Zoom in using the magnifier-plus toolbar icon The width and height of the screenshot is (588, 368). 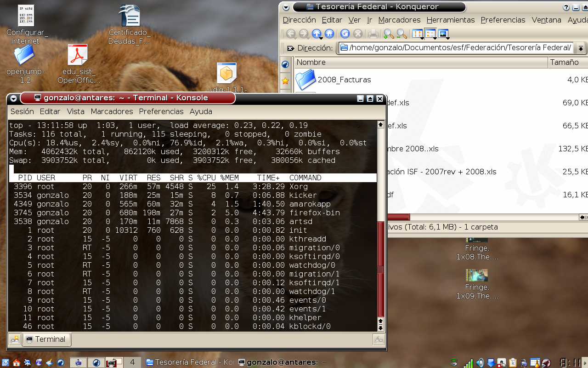(x=389, y=34)
